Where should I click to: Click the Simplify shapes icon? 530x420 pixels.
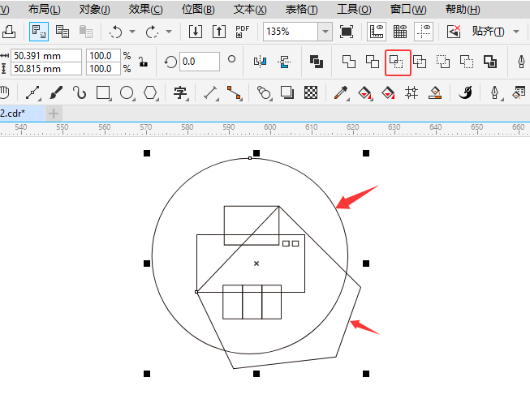click(420, 62)
